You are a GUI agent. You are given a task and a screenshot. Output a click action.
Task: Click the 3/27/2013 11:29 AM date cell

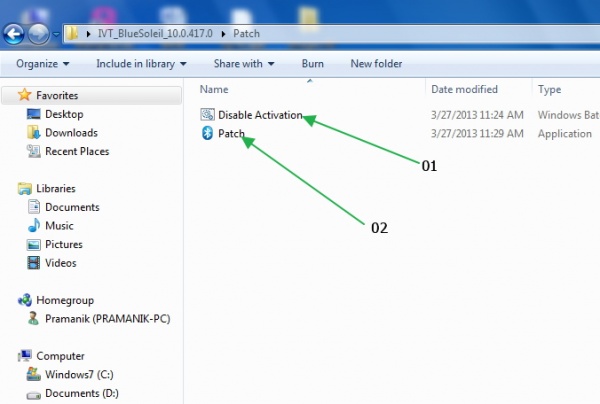pos(477,133)
